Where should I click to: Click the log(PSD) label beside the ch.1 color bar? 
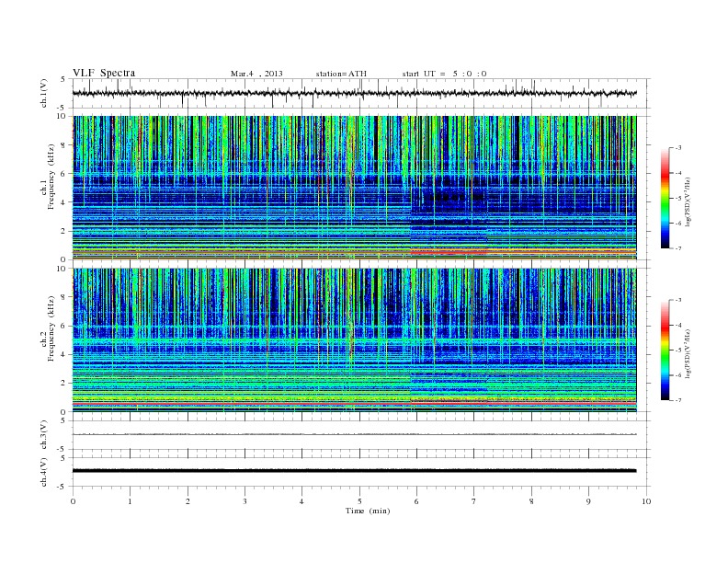pyautogui.click(x=688, y=202)
